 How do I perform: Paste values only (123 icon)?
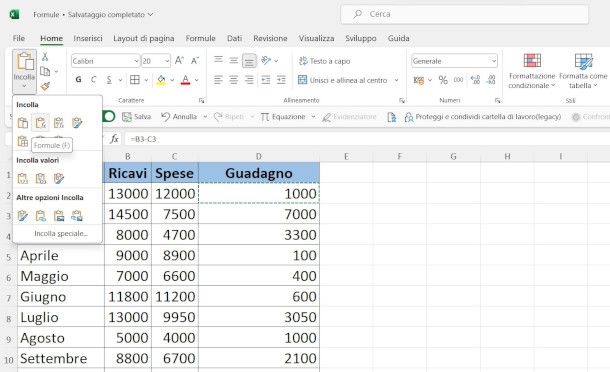23,179
